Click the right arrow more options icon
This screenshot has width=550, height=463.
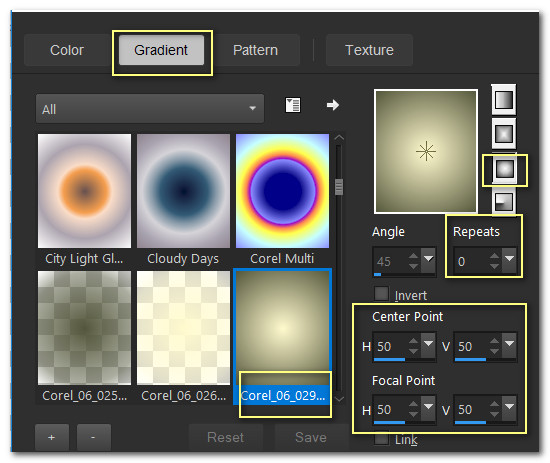tap(333, 105)
